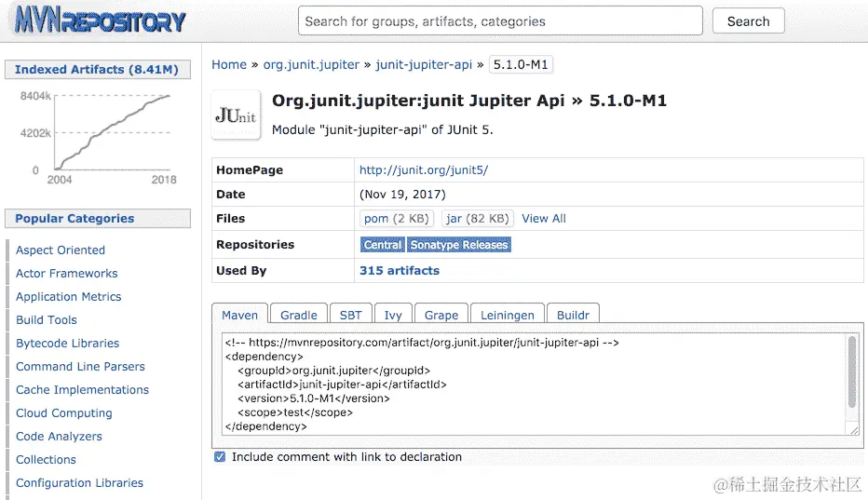Screen dimensions: 868x500
Task: Open the Command Line Parsers category
Action: point(80,366)
